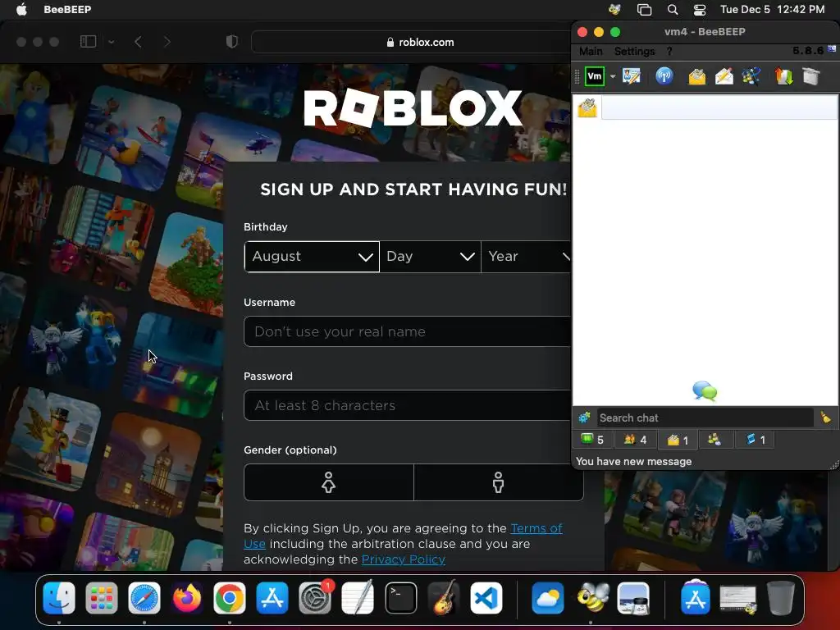This screenshot has height=630, width=840.
Task: Click the small icon next to version 5.8.6
Action: pos(832,48)
